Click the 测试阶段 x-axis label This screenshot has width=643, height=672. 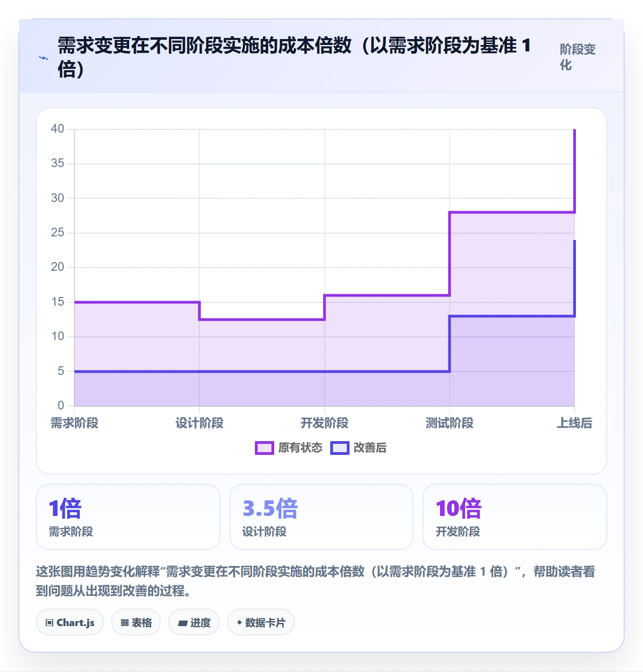tap(450, 423)
